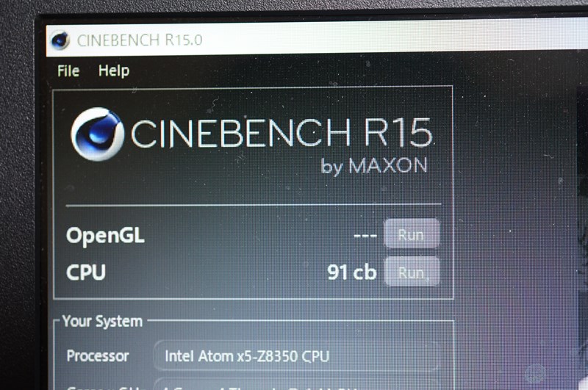Open the Help menu
The image size is (588, 390).
114,71
